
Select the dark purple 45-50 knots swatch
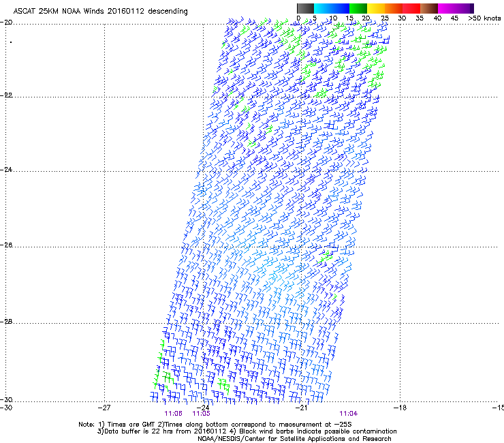coord(464,8)
